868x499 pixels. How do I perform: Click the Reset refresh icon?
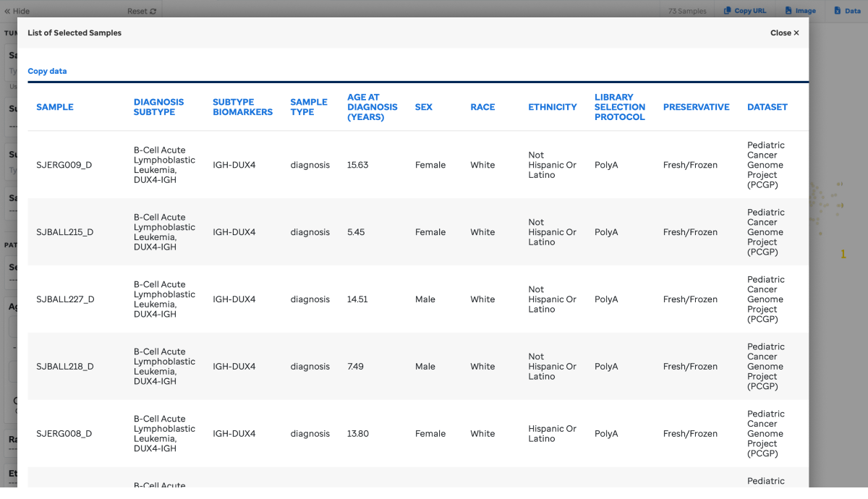[153, 12]
